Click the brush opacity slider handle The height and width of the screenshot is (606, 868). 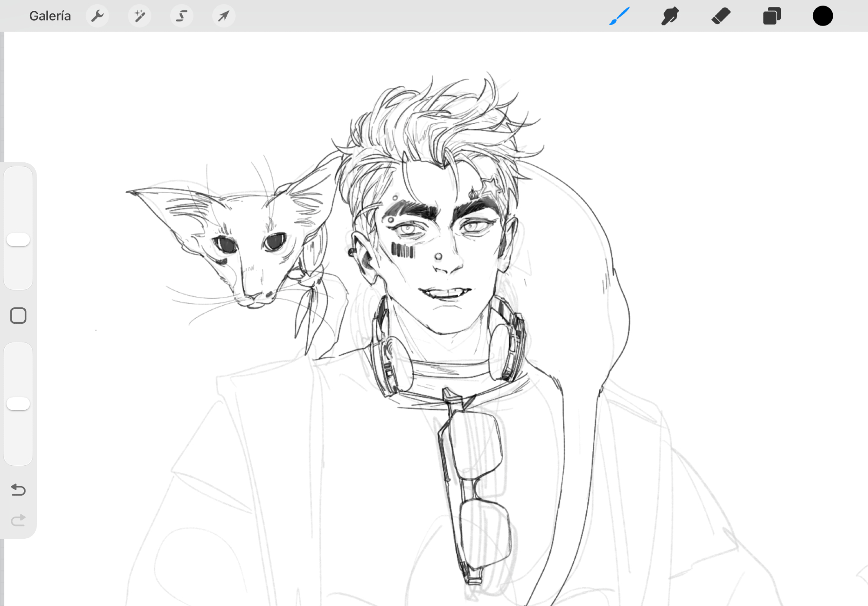[18, 404]
